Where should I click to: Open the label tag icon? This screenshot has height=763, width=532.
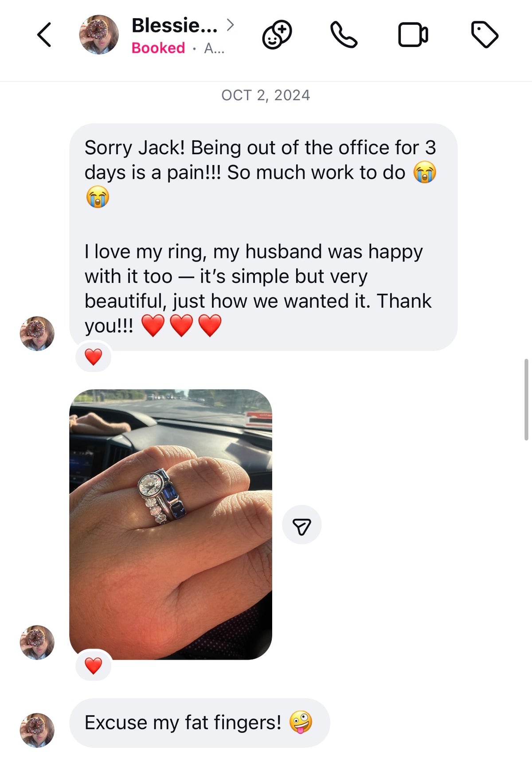[485, 35]
